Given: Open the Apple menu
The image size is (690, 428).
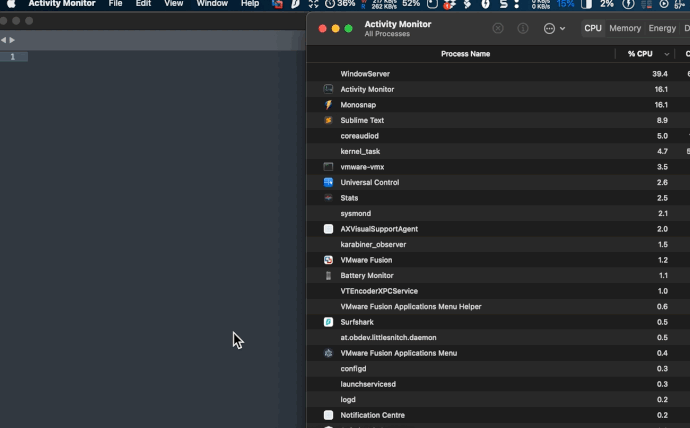Looking at the screenshot, I should [x=11, y=4].
